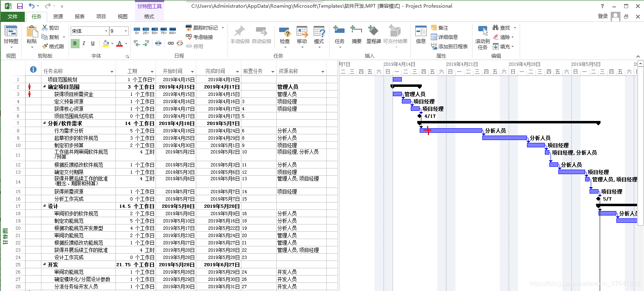Click the Inspect (检查) task icon
Screen dimensions: 644x291
[285, 32]
